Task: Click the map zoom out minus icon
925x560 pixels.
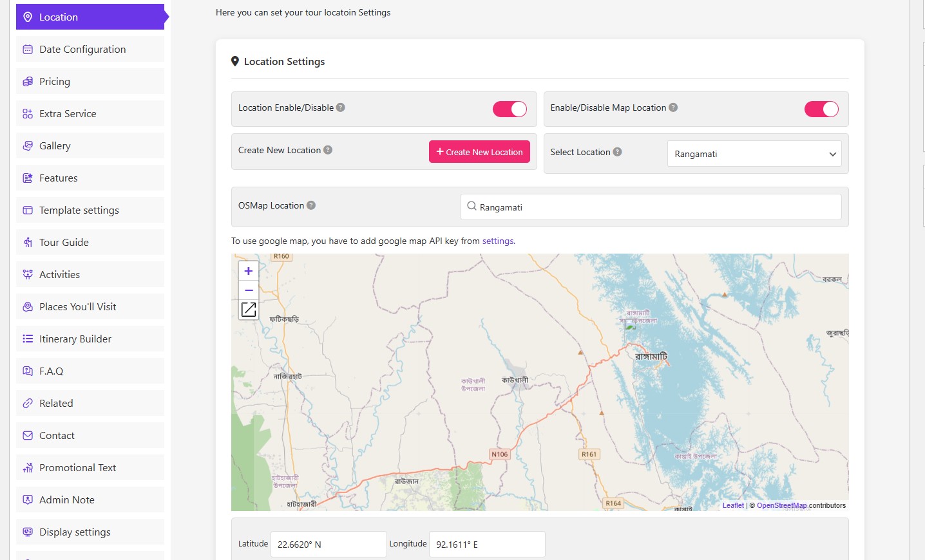Action: [249, 290]
